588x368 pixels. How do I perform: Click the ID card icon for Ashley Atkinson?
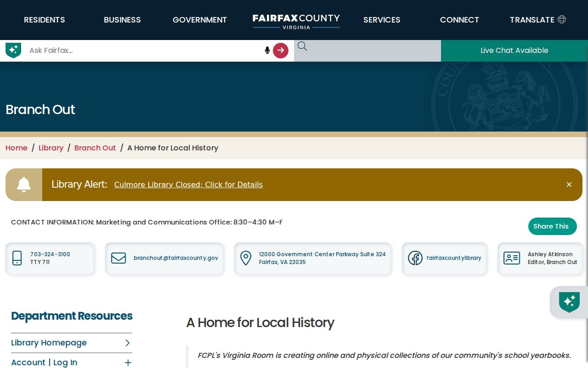tap(512, 258)
